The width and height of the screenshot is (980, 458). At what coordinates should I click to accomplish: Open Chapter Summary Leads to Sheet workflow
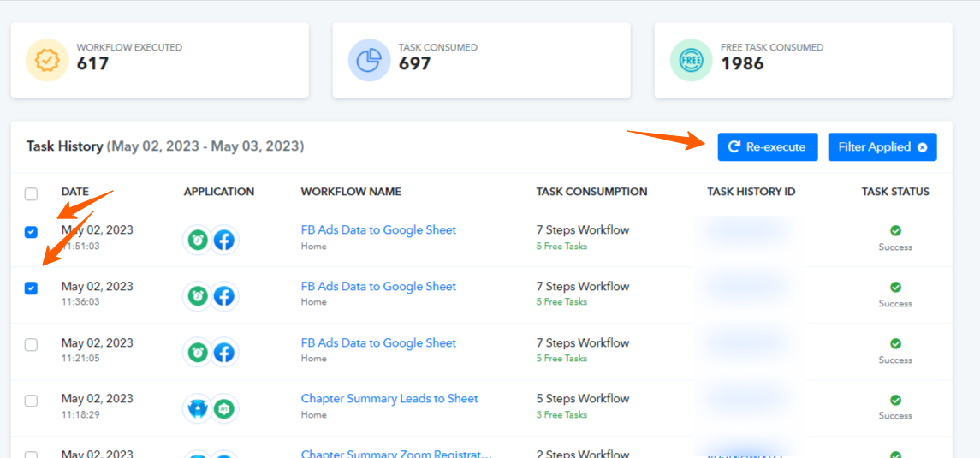pos(389,399)
